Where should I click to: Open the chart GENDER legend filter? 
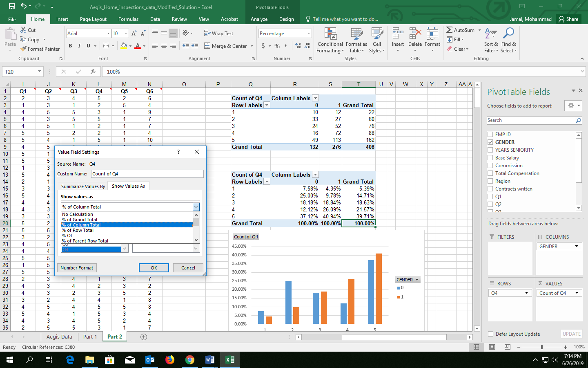[x=417, y=280]
